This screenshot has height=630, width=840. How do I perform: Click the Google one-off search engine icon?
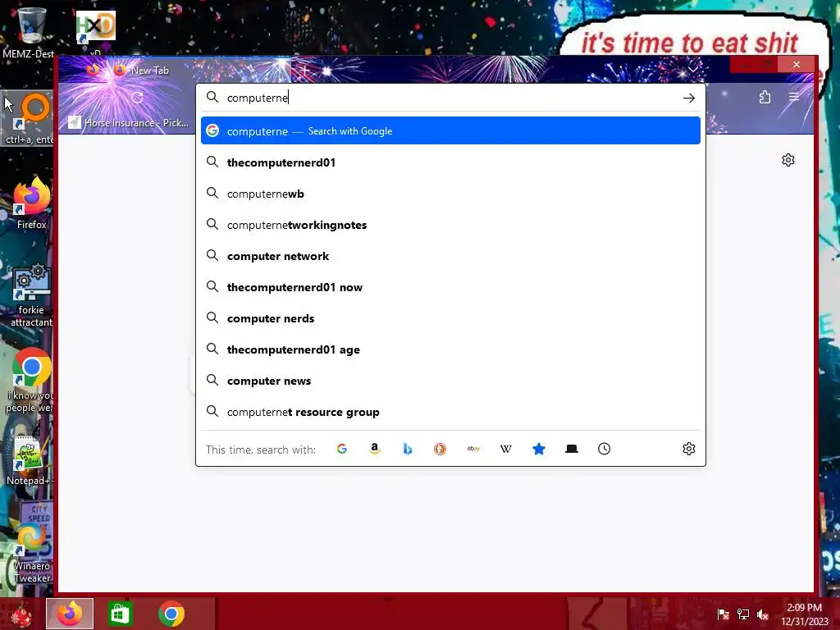point(342,449)
